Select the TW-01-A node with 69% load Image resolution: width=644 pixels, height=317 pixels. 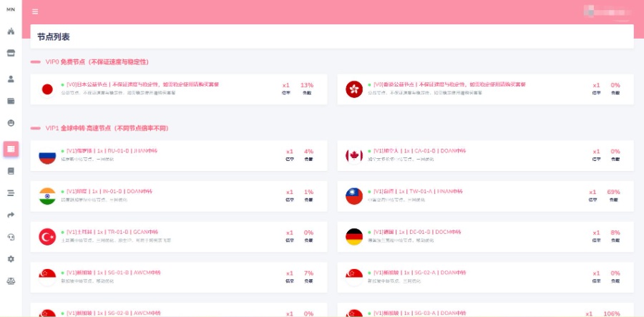click(484, 195)
